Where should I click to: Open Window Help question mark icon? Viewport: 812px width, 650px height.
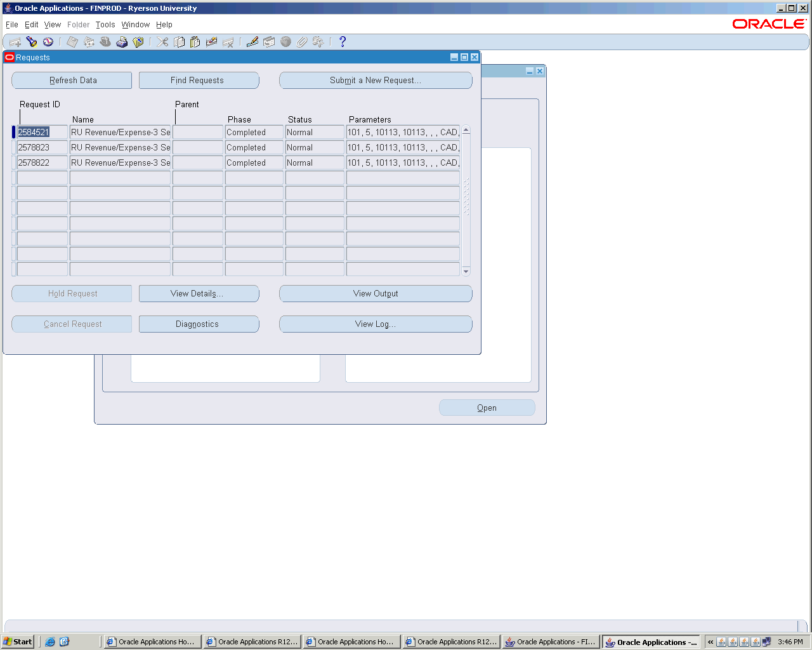click(x=343, y=42)
